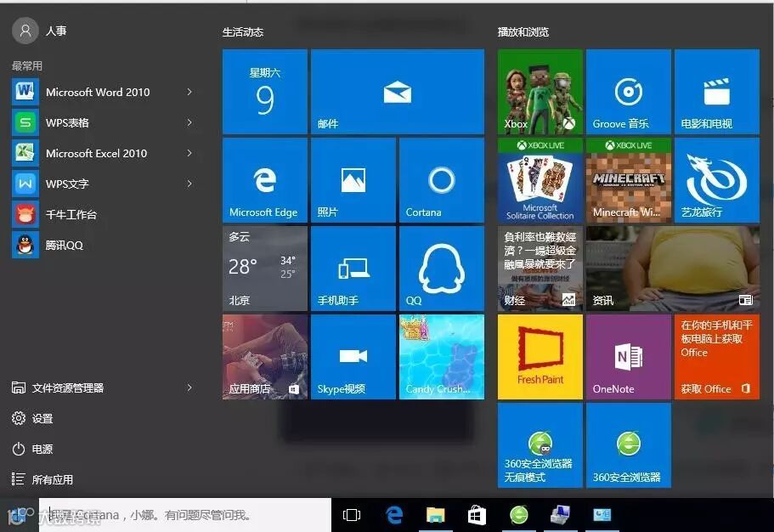
Task: Open 文件资源管理器 from the Start menu
Action: point(58,388)
